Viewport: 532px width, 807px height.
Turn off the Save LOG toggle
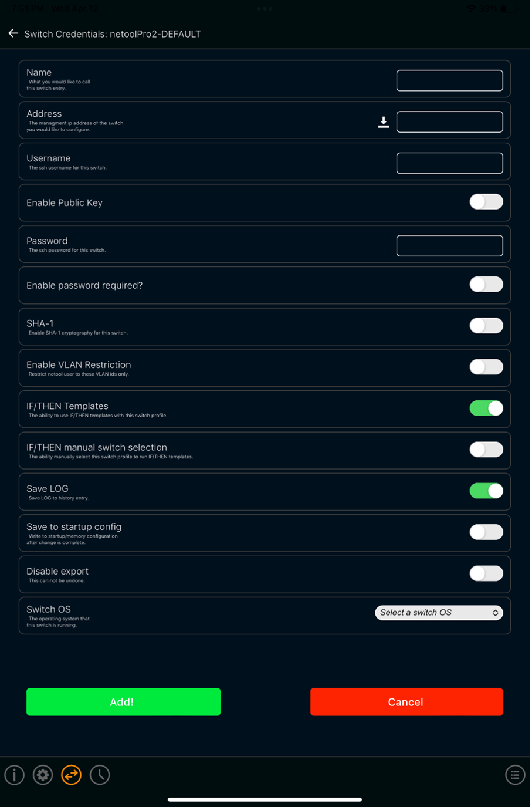point(486,491)
